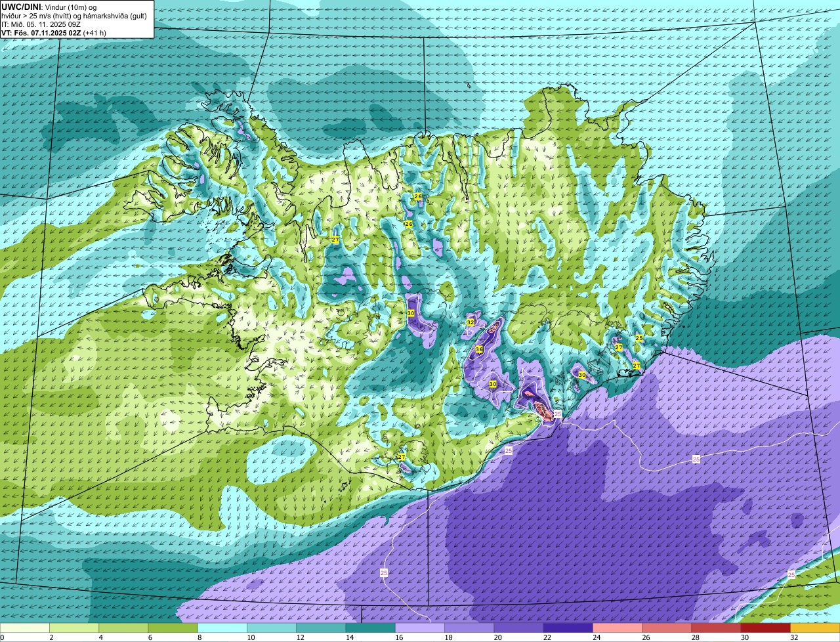Select the 2–4 m/s light green legend swatch
This screenshot has height=642, width=840.
(x=74, y=628)
